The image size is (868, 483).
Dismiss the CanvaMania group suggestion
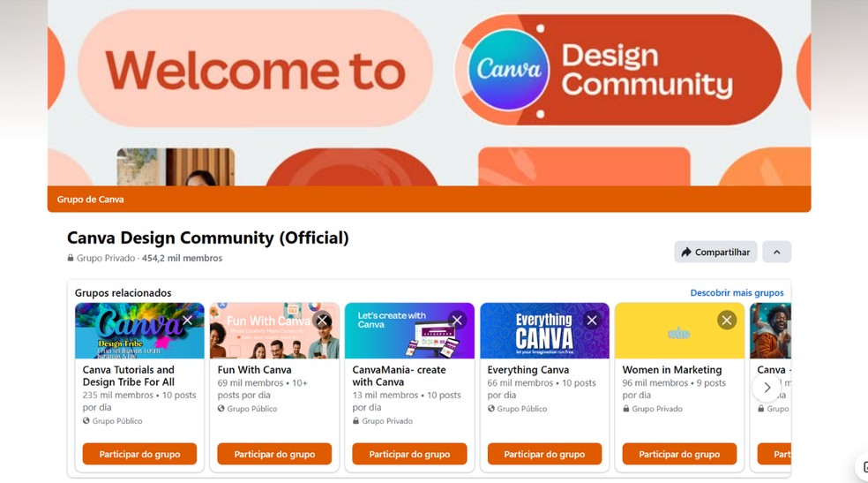tap(457, 321)
